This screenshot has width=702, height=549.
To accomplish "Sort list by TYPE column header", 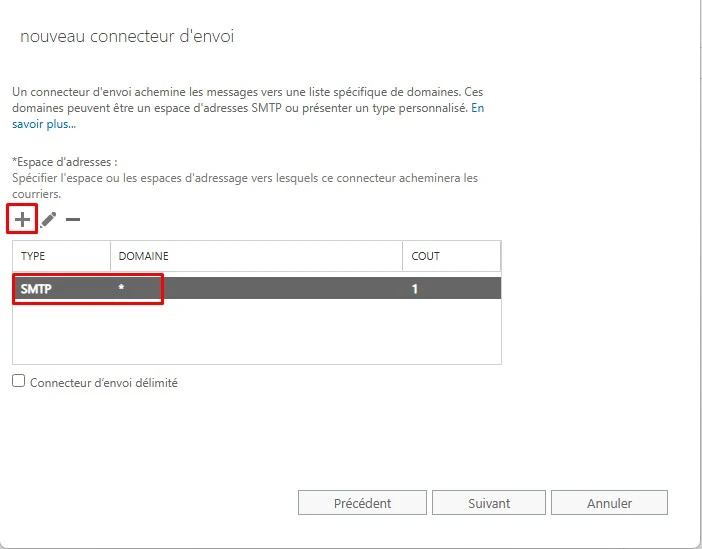I will pos(61,256).
